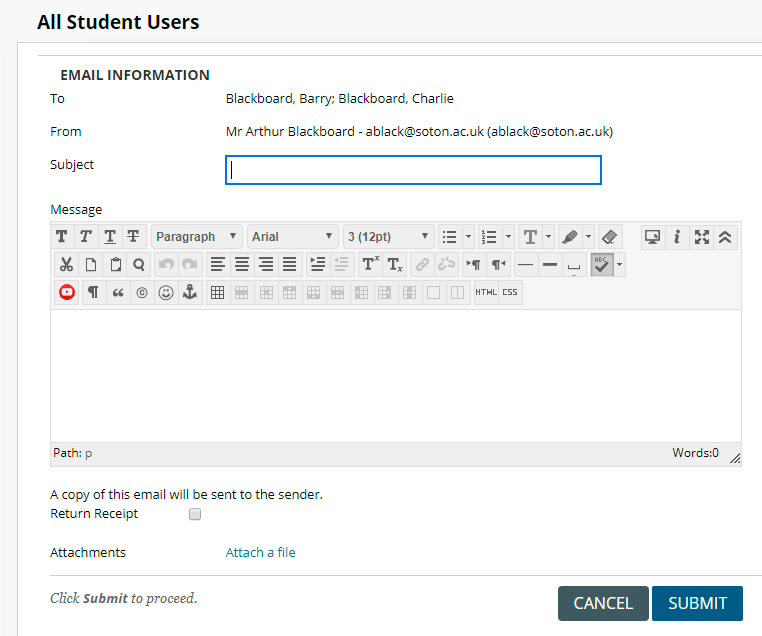Set left-to-right text direction
Screen dimensions: 762x636
pyautogui.click(x=474, y=264)
